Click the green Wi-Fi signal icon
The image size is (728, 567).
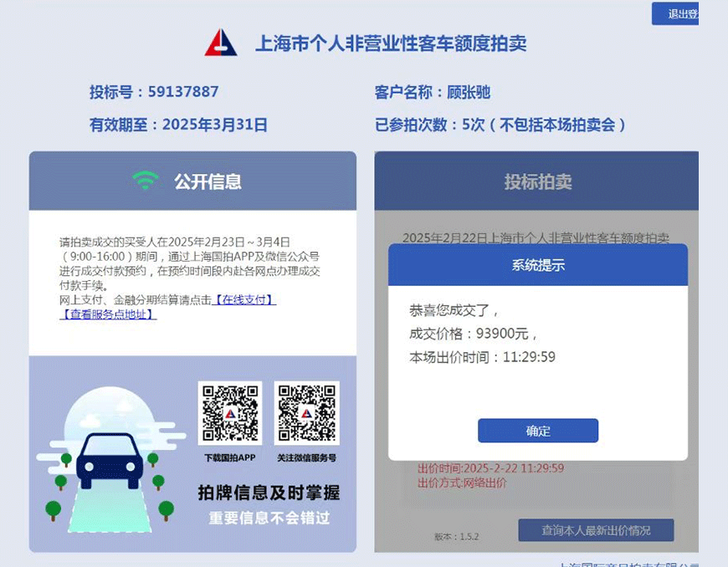(x=146, y=180)
